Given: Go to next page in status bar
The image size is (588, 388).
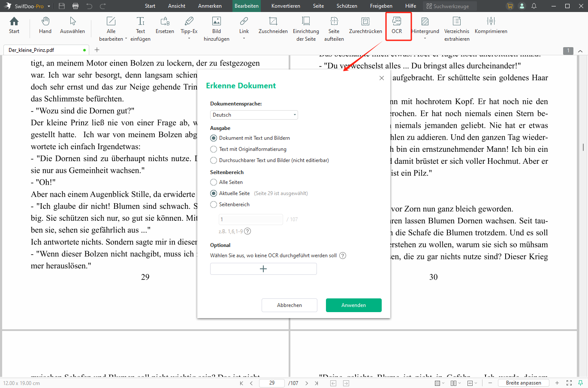Looking at the screenshot, I should coord(307,383).
